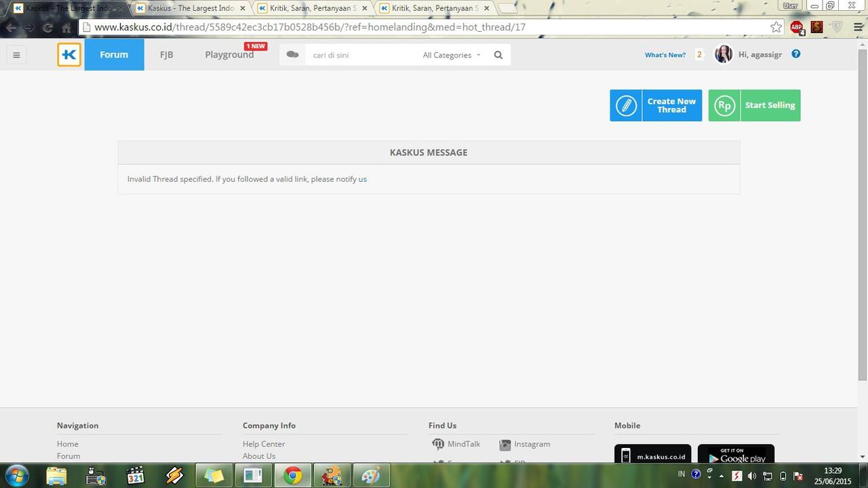
Task: Click the Start Selling button
Action: click(754, 106)
